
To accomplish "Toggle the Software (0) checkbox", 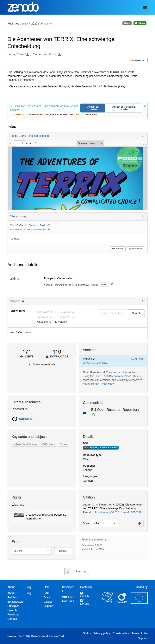I will 34,317.
